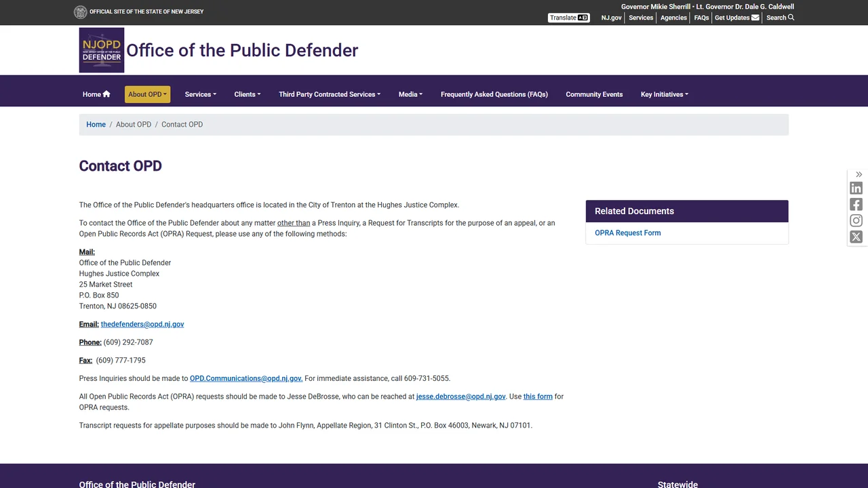Open the NJOPD Defender logo
Image resolution: width=868 pixels, height=488 pixels.
(102, 50)
